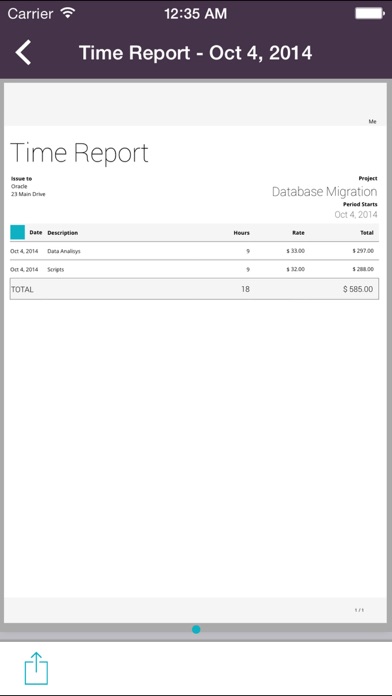This screenshot has height=696, width=392.
Task: Tap the teal page indicator dot
Action: tap(196, 629)
